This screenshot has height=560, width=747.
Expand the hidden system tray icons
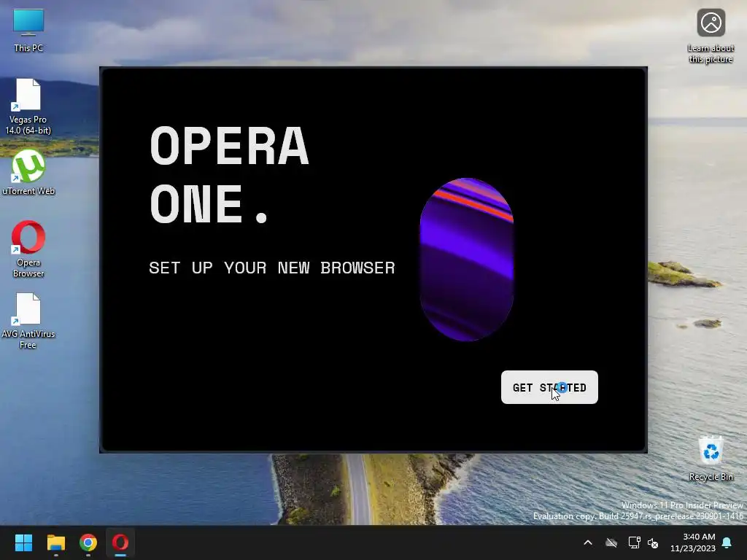click(588, 542)
